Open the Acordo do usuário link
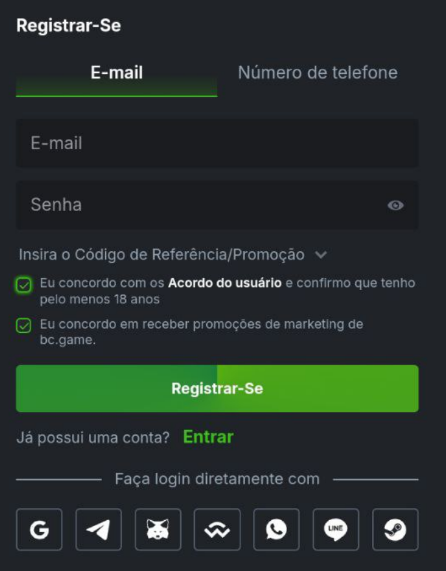This screenshot has height=571, width=446. (x=225, y=283)
